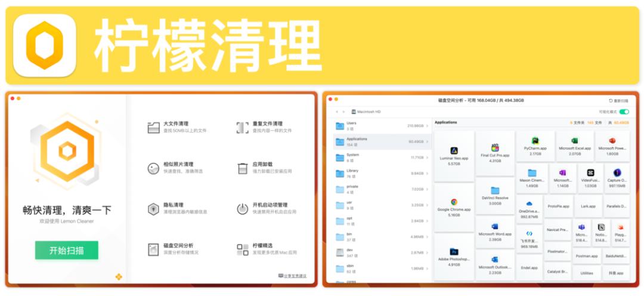Click the small yellow flower icon in Lemon Cleaner
Viewport: 644px width, 296px height.
(x=119, y=277)
